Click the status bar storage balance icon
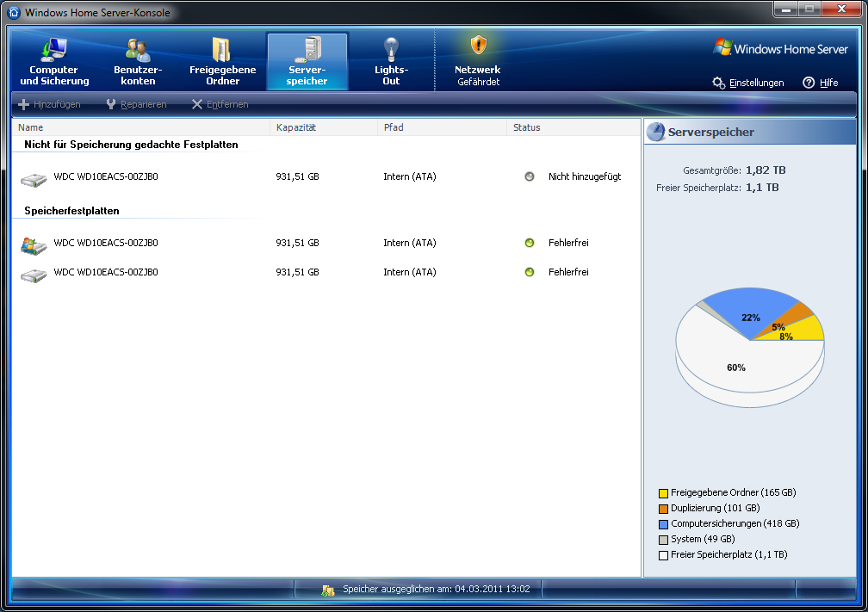The image size is (868, 612). (328, 590)
